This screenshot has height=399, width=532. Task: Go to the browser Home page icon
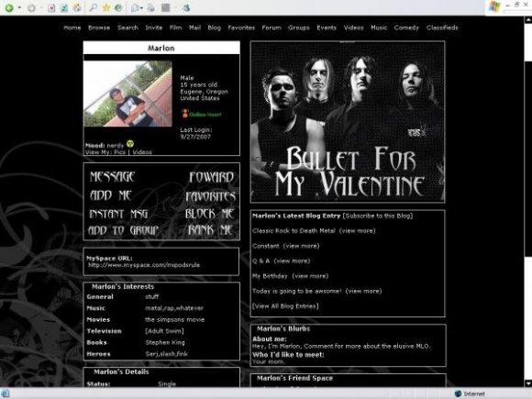[77, 8]
